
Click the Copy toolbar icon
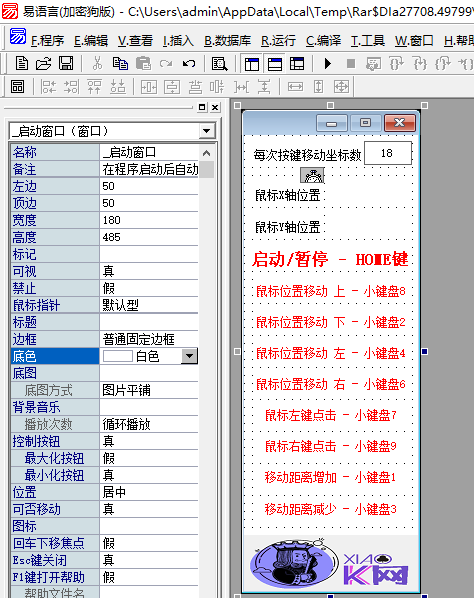120,63
